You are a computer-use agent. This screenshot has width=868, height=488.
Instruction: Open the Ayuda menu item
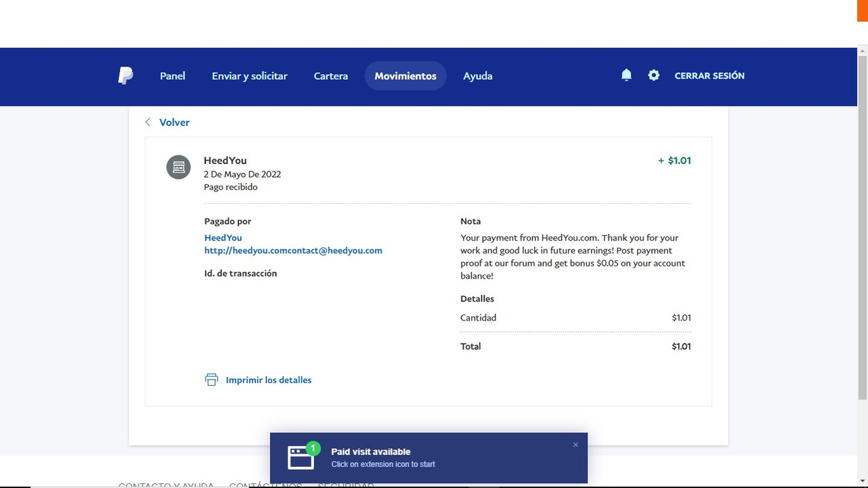[x=478, y=76]
